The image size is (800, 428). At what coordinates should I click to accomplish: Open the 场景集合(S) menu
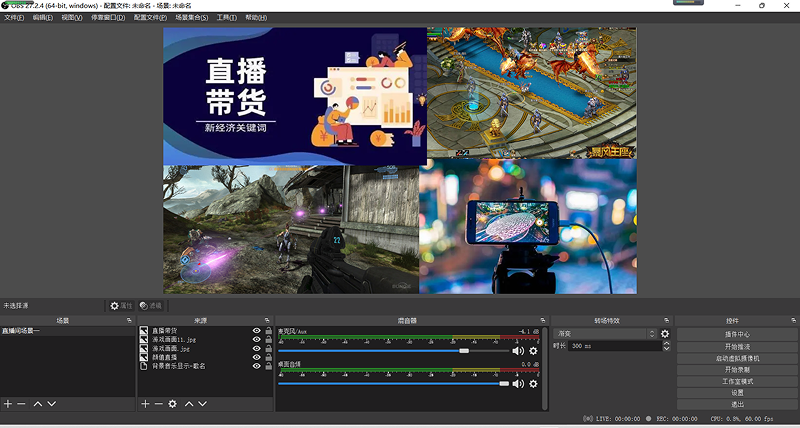pos(192,17)
